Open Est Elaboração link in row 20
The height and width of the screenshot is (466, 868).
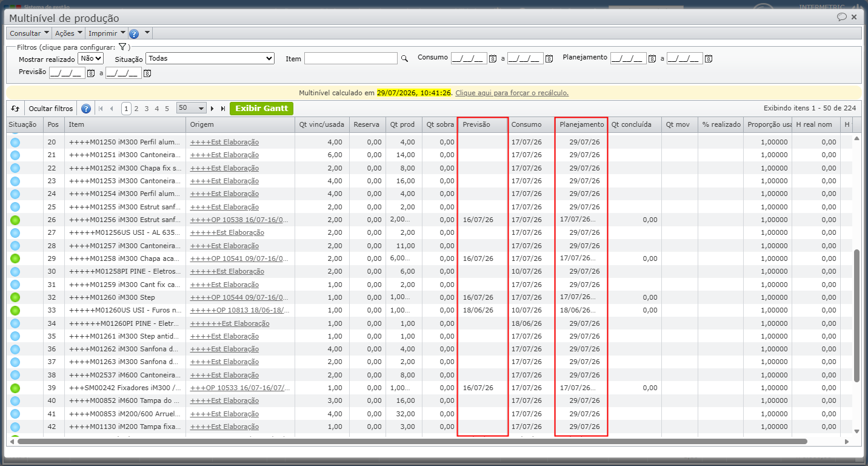pyautogui.click(x=224, y=142)
